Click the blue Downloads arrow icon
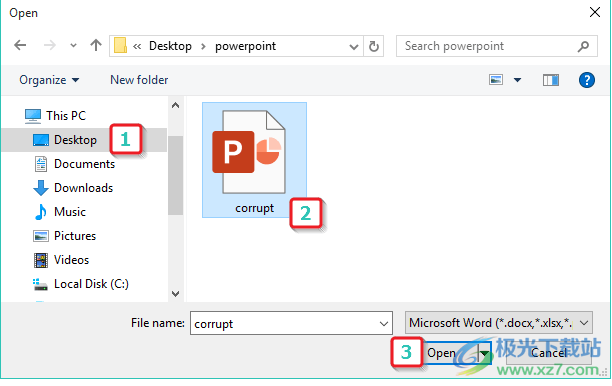612x386 pixels. click(41, 188)
